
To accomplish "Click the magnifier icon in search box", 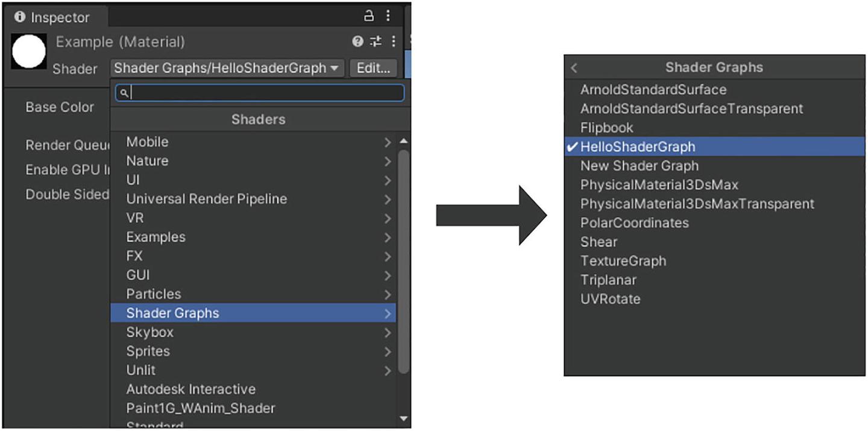I will coord(124,93).
